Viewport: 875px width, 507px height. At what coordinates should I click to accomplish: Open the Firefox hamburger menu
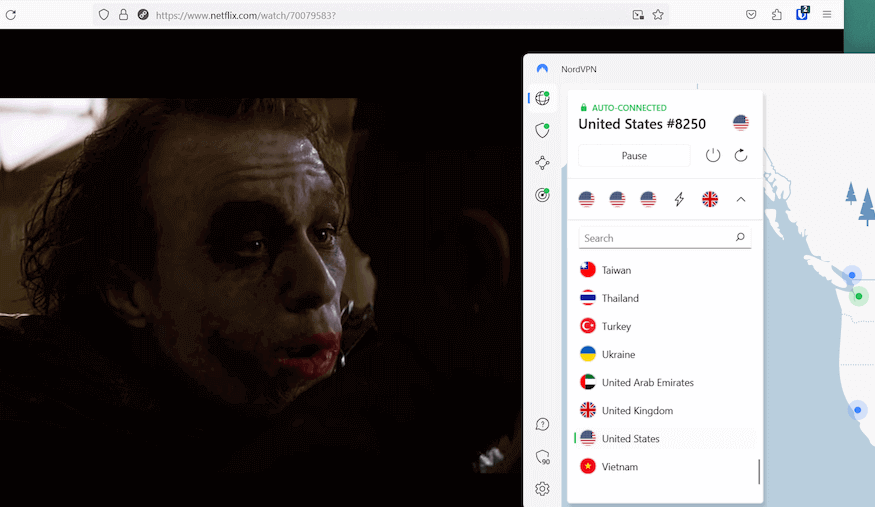coord(827,15)
